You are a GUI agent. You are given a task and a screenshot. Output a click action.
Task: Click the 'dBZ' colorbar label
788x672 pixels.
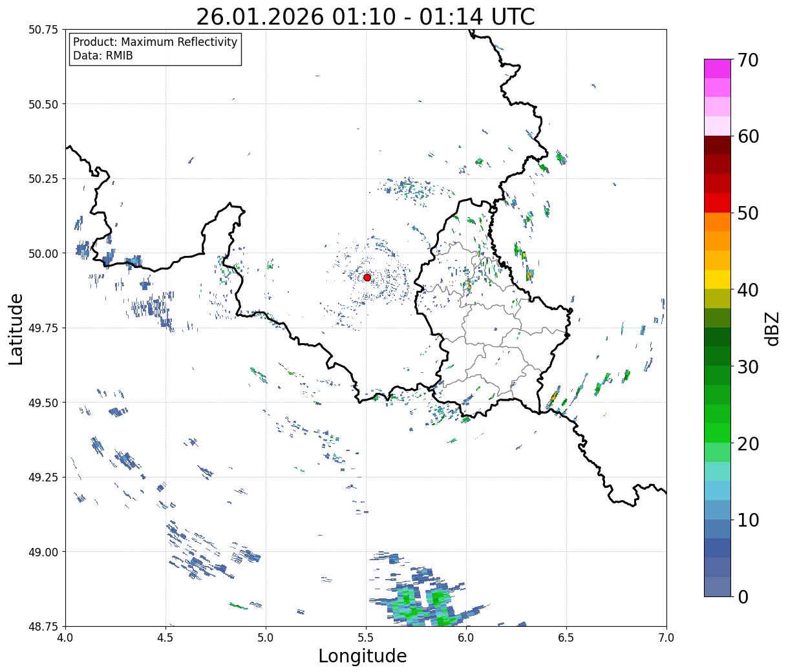point(772,328)
